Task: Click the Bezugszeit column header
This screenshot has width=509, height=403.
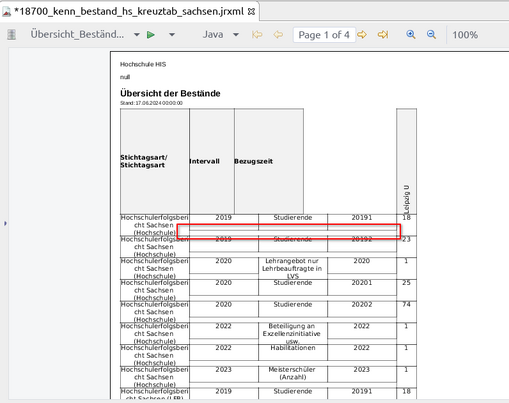Action: click(269, 161)
